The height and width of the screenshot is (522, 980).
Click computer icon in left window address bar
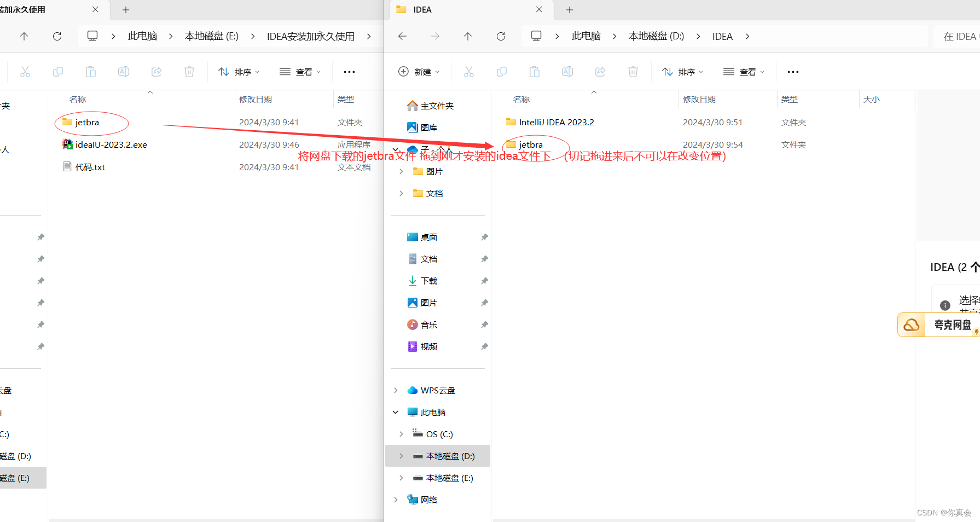click(x=92, y=36)
